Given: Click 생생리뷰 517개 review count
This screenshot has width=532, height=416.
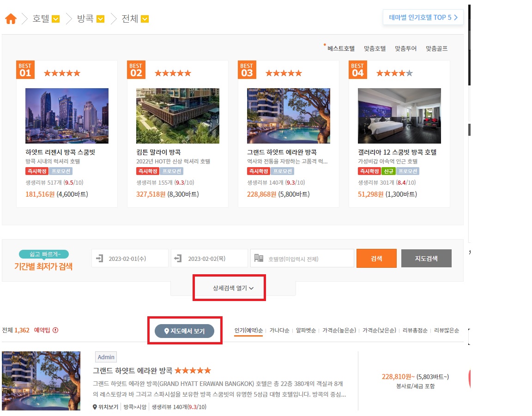Looking at the screenshot, I should [x=54, y=182].
